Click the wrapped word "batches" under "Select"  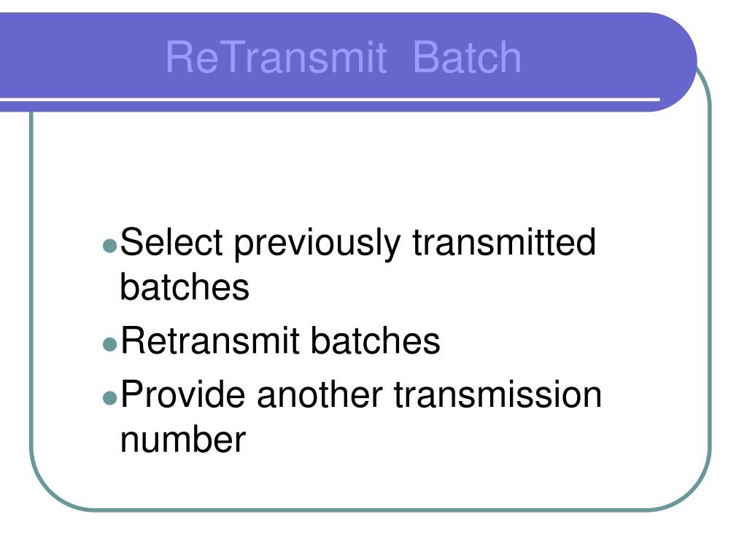tap(185, 287)
